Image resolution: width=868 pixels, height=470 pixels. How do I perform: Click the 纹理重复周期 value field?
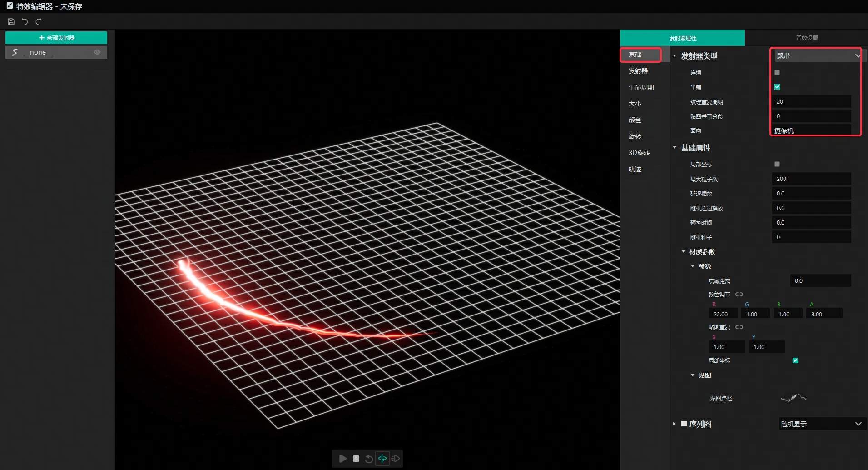811,102
